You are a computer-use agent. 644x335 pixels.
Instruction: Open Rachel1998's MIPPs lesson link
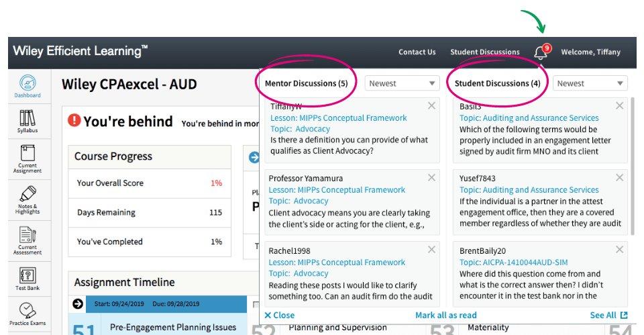[337, 262]
